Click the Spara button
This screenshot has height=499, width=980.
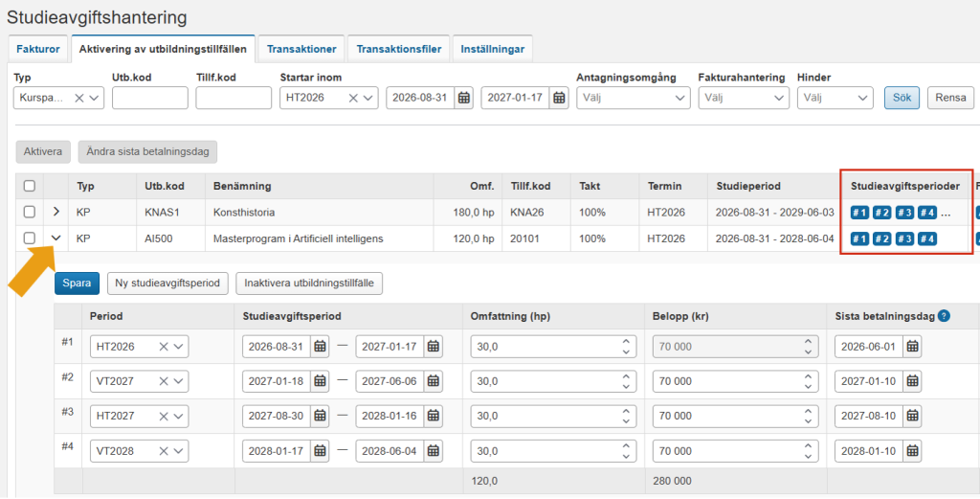[x=77, y=284]
